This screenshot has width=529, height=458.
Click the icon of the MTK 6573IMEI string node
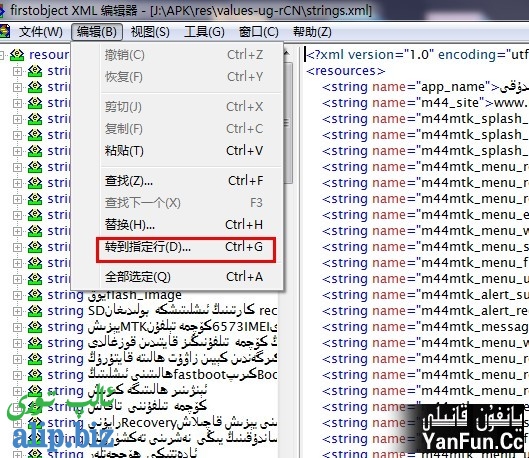[35, 327]
